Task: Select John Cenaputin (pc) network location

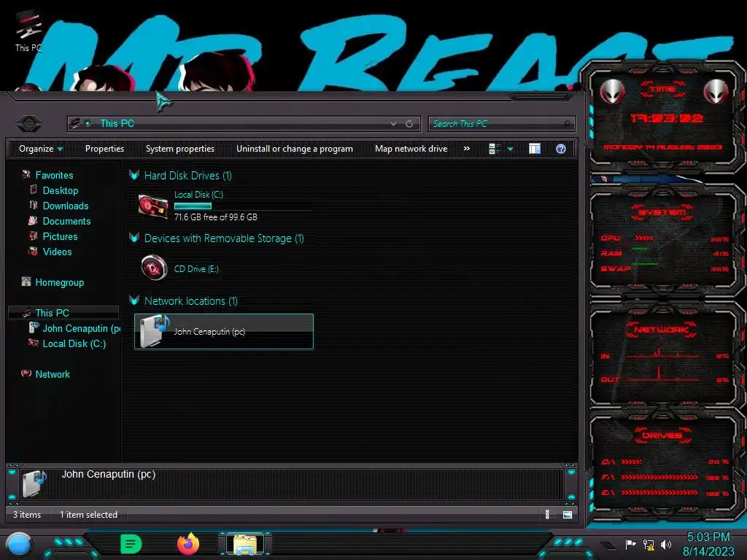Action: tap(224, 332)
